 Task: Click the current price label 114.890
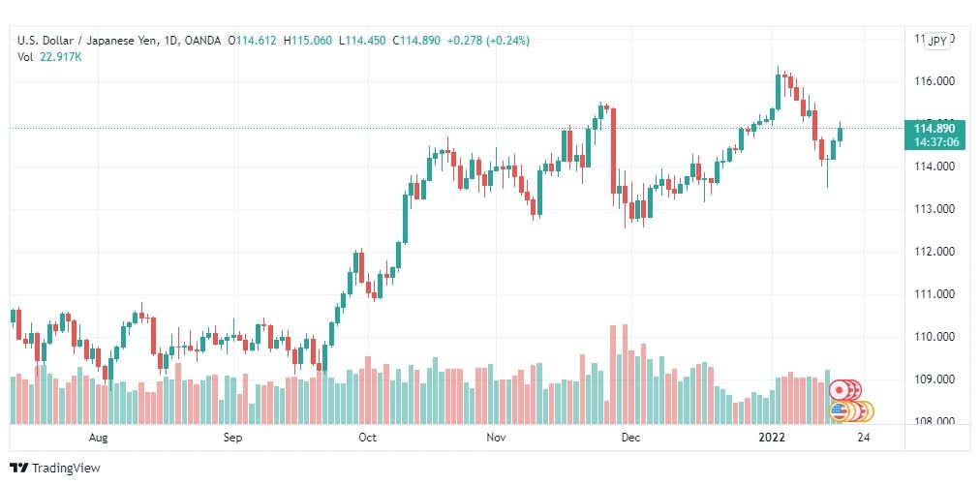click(x=934, y=129)
